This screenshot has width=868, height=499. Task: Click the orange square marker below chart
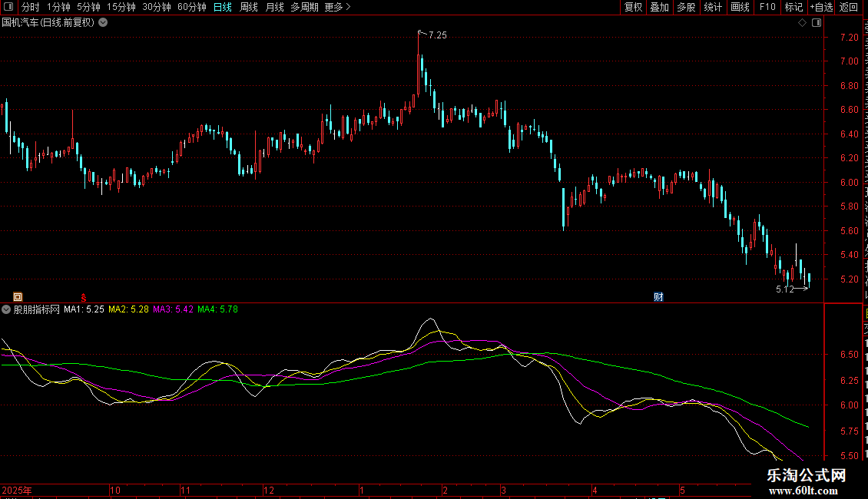18,297
